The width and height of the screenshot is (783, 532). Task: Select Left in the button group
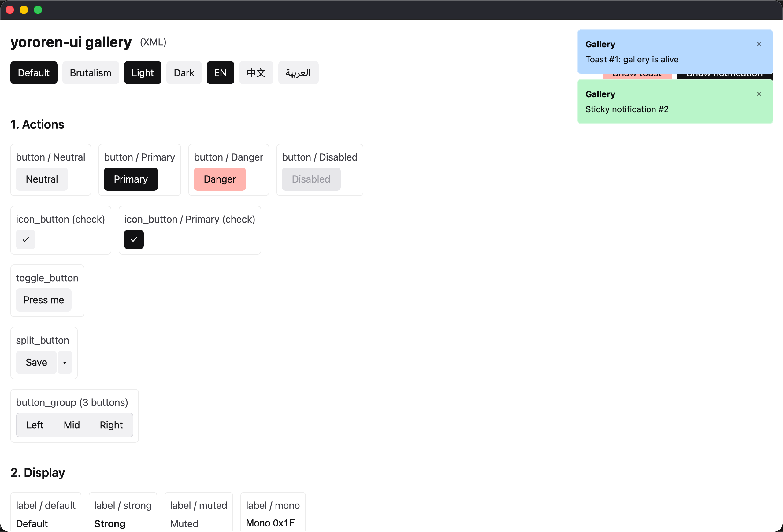[35, 425]
